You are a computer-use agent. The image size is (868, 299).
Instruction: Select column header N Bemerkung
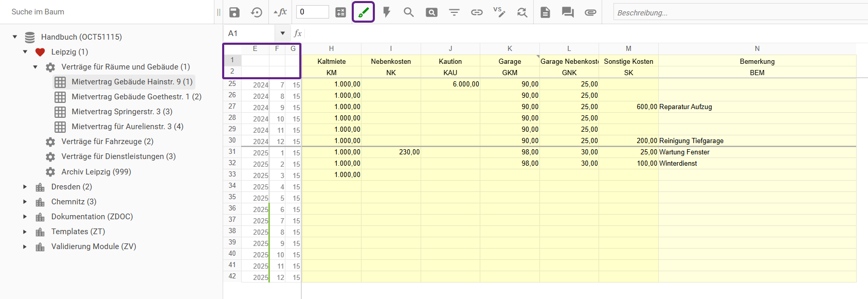757,48
